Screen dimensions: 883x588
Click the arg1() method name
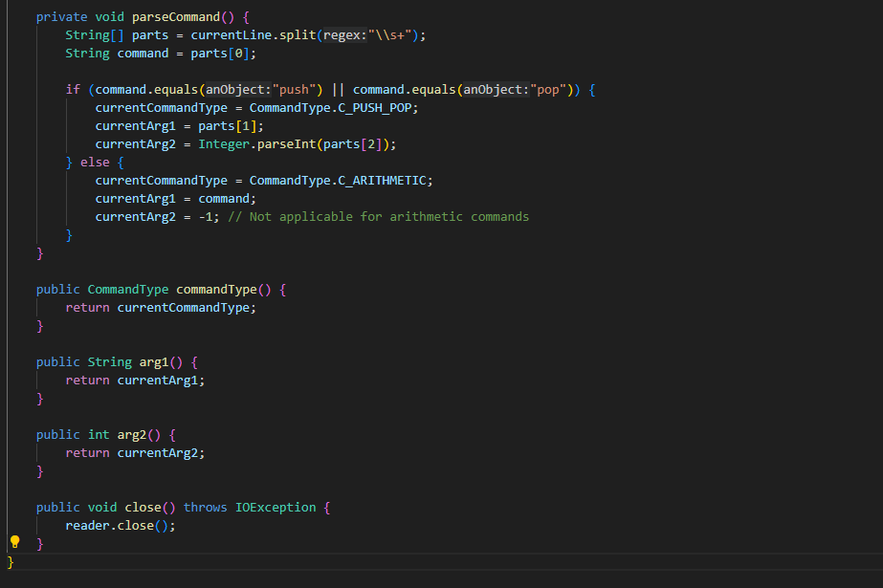153,361
